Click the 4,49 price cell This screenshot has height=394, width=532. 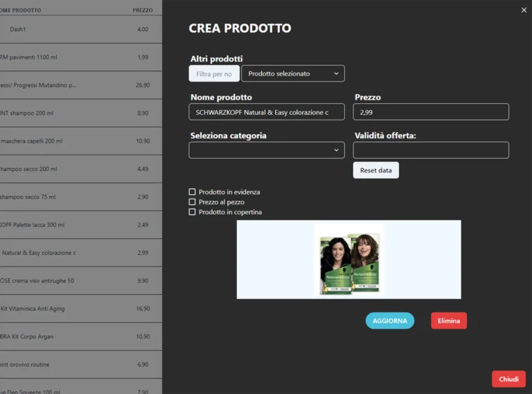click(x=143, y=169)
